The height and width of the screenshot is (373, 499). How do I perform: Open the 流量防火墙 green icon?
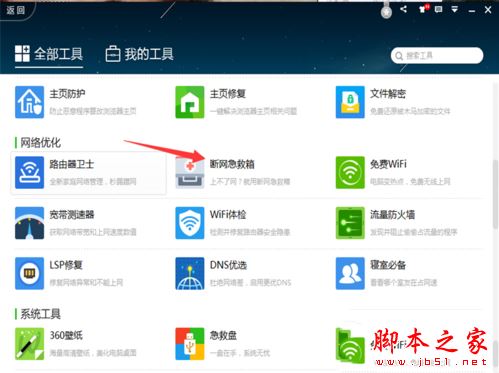350,223
